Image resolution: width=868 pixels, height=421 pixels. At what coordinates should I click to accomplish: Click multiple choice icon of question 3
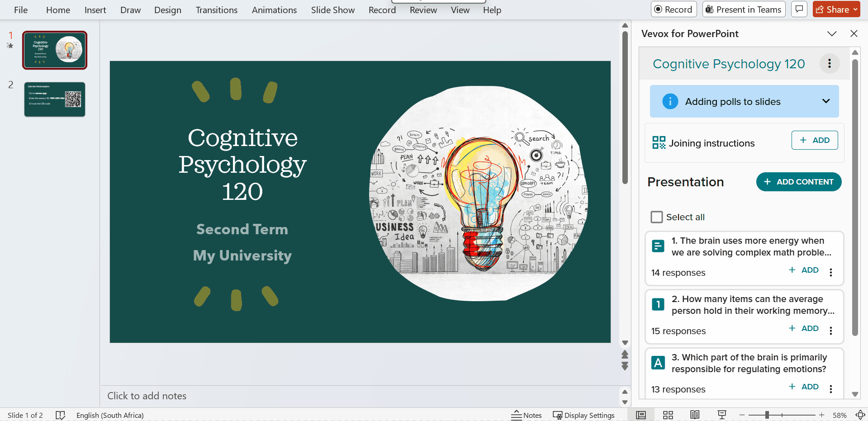(x=658, y=363)
